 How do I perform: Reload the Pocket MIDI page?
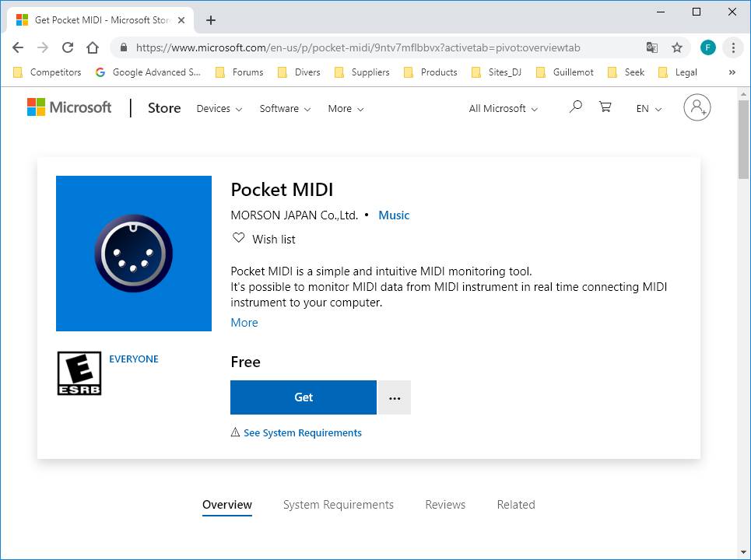tap(68, 47)
